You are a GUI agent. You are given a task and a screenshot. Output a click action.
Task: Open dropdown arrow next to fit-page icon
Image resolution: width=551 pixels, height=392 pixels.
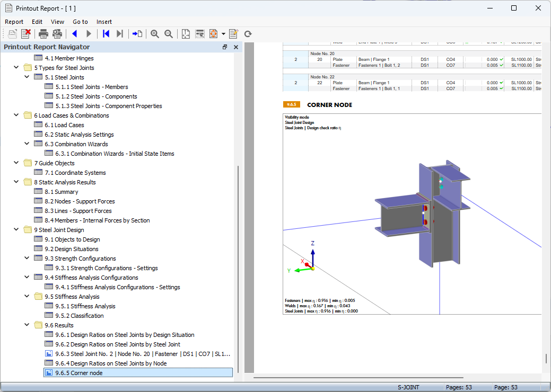(223, 34)
